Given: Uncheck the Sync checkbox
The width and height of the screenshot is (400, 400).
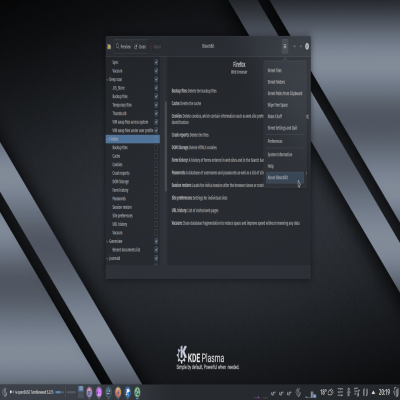Looking at the screenshot, I should (156, 62).
